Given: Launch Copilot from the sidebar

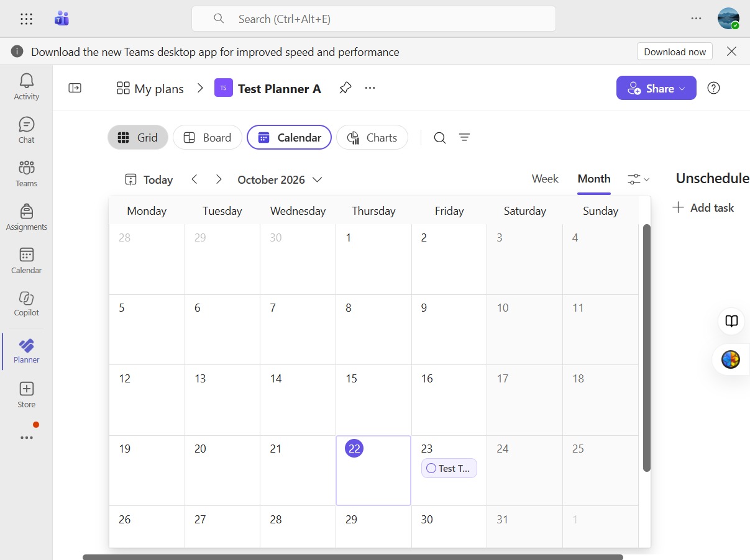Looking at the screenshot, I should (26, 303).
